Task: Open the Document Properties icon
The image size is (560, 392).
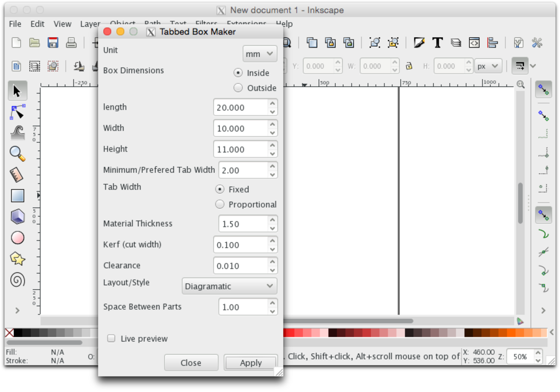Action: click(x=518, y=43)
